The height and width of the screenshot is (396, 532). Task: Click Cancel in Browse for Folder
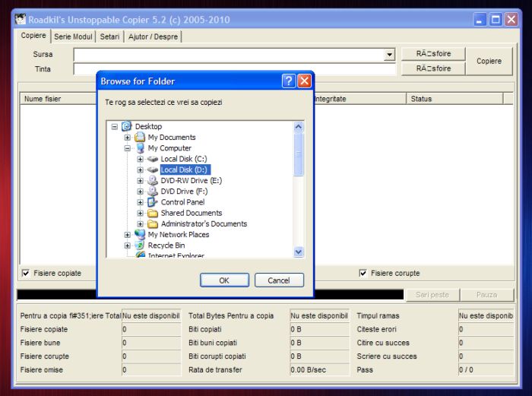pyautogui.click(x=279, y=280)
